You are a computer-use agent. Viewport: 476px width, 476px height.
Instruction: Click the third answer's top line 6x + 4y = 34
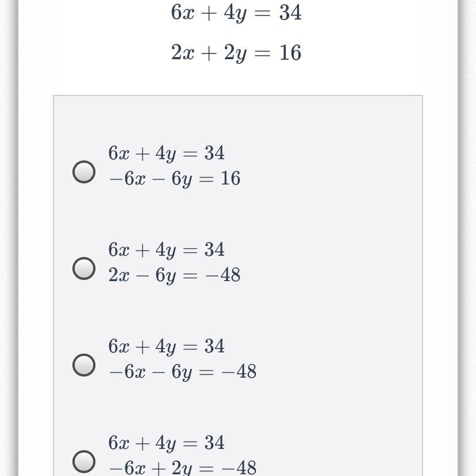pyautogui.click(x=166, y=346)
